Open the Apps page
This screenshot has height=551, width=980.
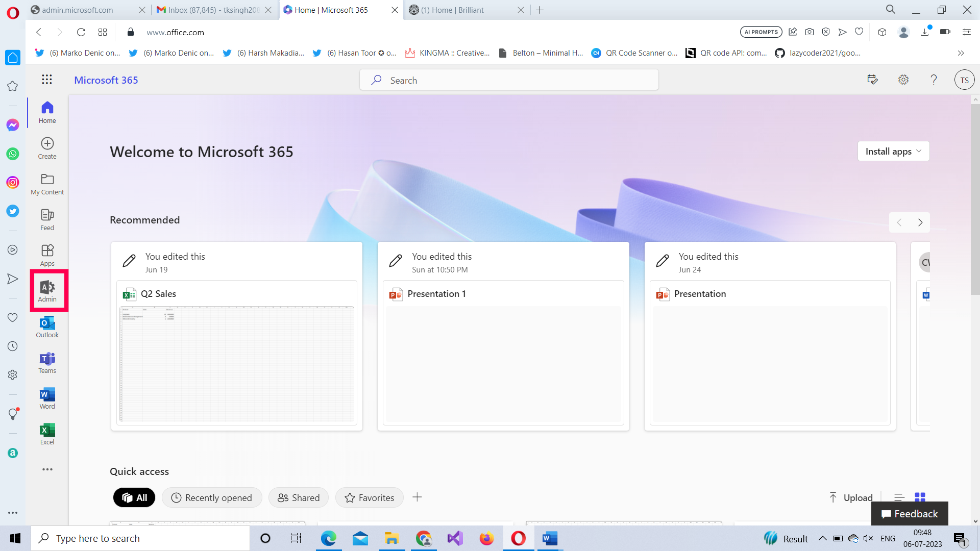click(x=47, y=255)
